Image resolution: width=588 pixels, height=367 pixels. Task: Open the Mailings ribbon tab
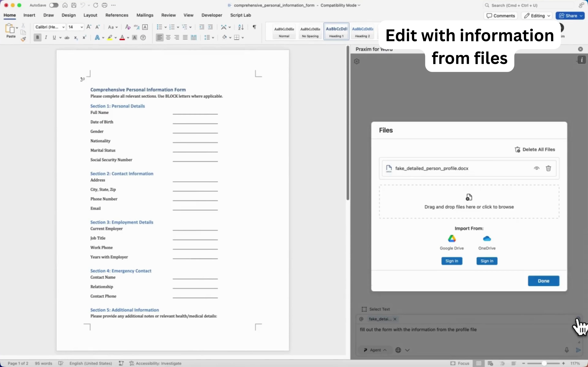click(145, 15)
